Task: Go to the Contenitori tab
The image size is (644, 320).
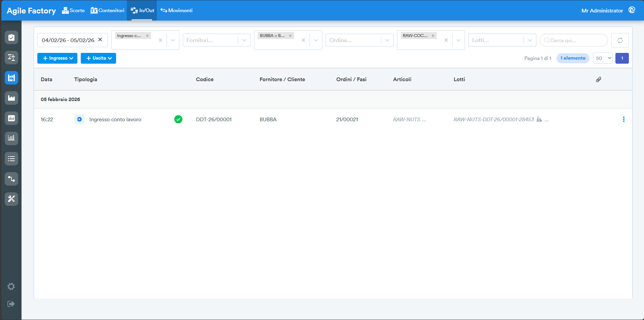Action: (x=107, y=10)
